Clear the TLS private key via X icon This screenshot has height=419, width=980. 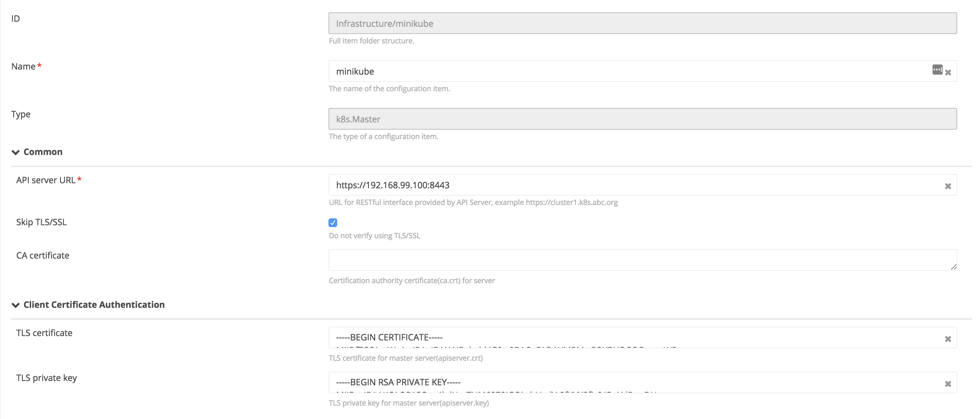pyautogui.click(x=948, y=384)
